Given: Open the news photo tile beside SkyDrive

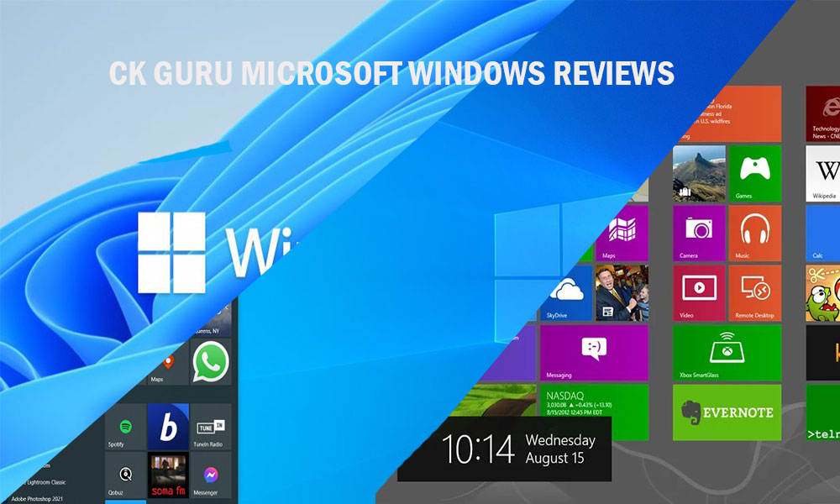Looking at the screenshot, I should coord(622,293).
